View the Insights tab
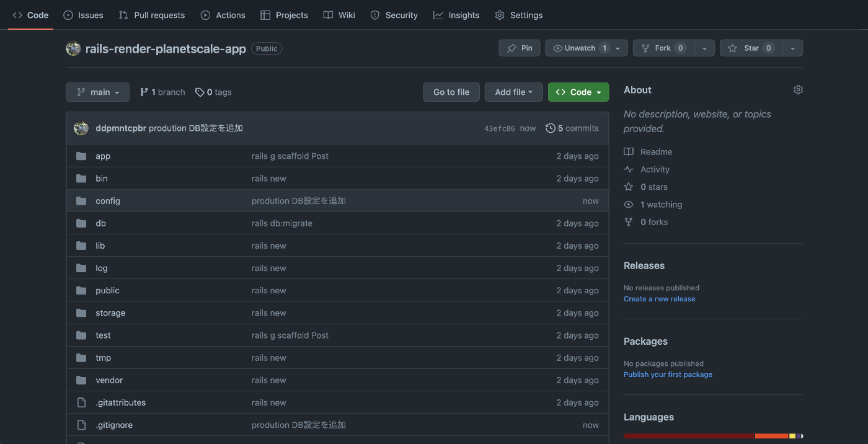This screenshot has width=868, height=444. (x=456, y=15)
